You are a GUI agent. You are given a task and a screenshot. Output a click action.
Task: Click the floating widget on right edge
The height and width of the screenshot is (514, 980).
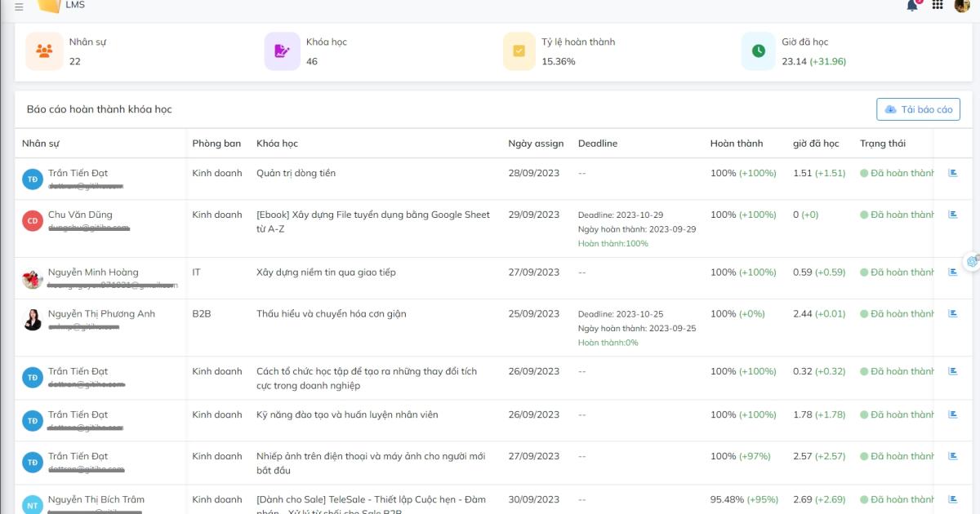[x=973, y=261]
